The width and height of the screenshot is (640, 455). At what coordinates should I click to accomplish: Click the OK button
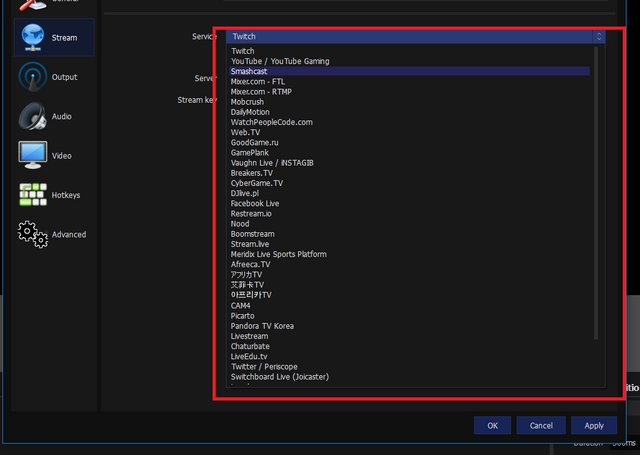coord(492,425)
